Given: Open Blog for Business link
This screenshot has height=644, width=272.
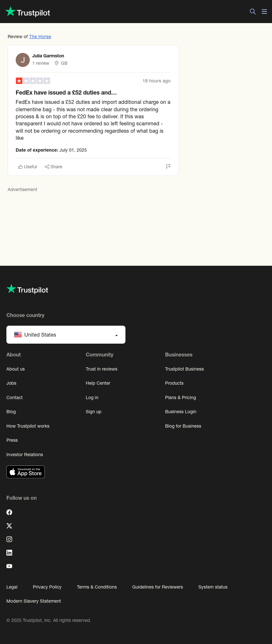Looking at the screenshot, I should [x=183, y=426].
